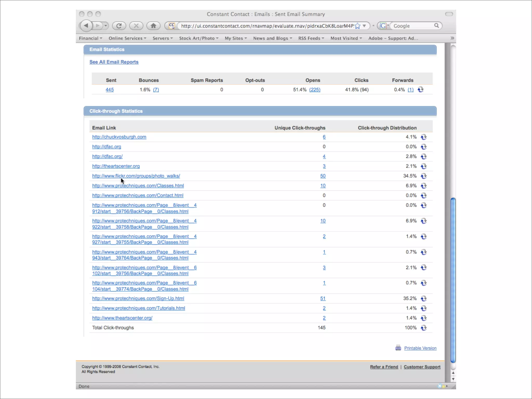Expand the address bar URL history dropdown
Image resolution: width=532 pixels, height=399 pixels.
364,26
